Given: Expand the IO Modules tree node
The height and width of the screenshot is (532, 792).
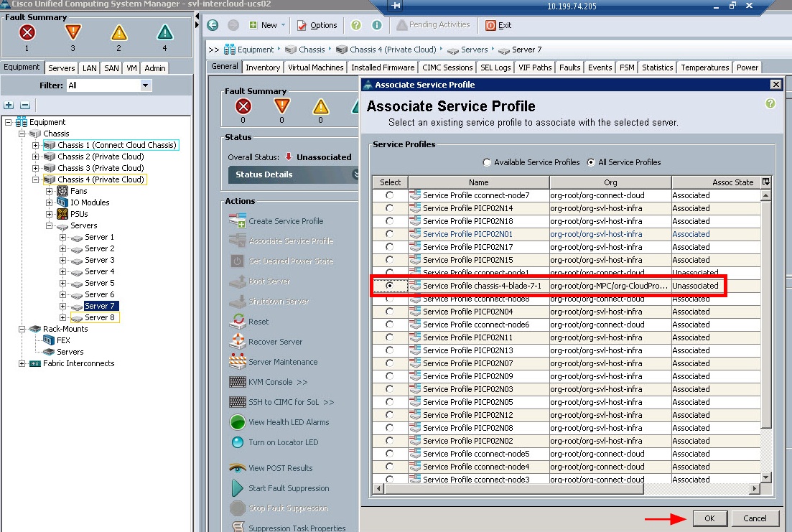Looking at the screenshot, I should [49, 202].
